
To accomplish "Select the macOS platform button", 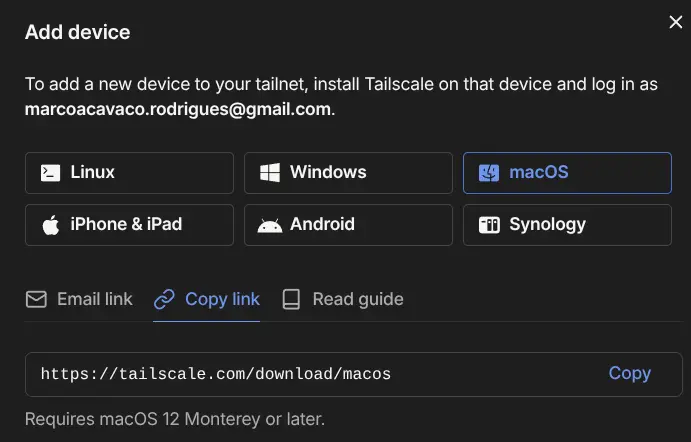I will 567,173.
